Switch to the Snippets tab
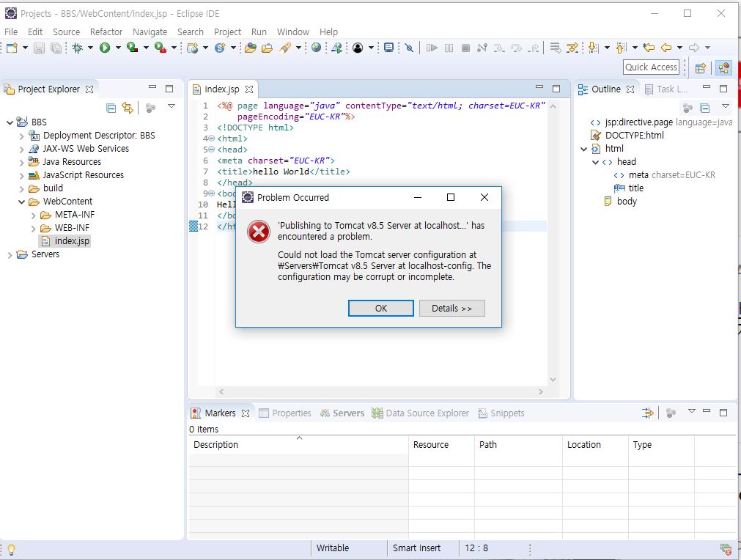The width and height of the screenshot is (741, 560). click(501, 413)
